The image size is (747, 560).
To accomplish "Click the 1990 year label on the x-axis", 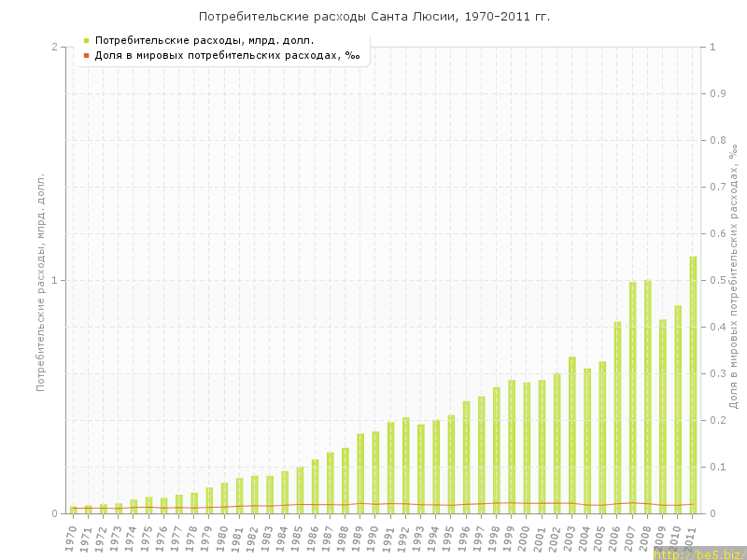I will point(374,539).
